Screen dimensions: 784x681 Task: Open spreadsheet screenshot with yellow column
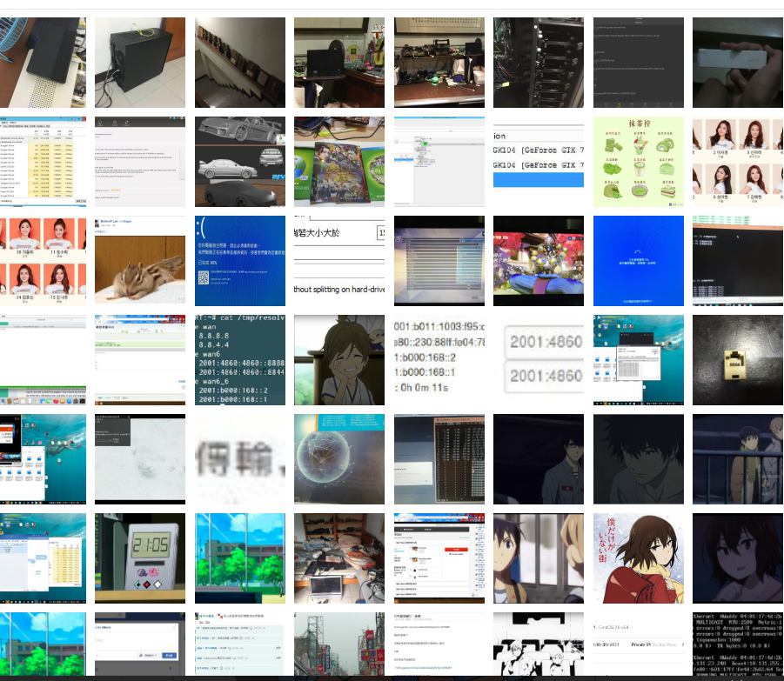43,162
